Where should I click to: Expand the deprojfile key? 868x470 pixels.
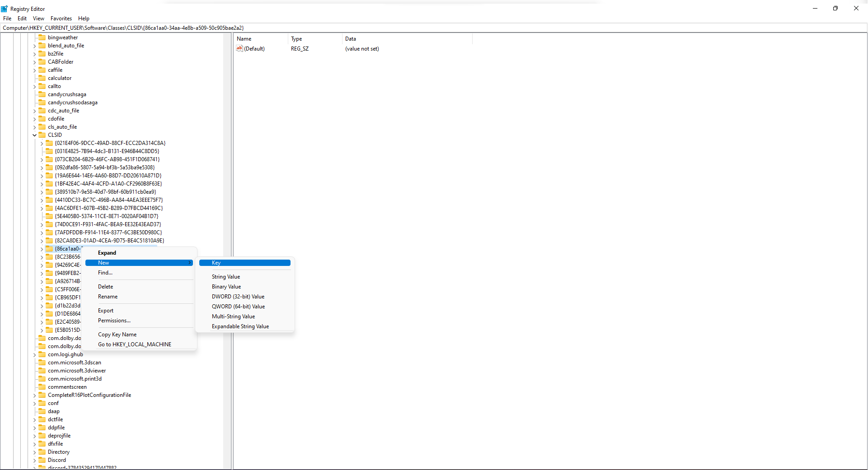pos(34,436)
